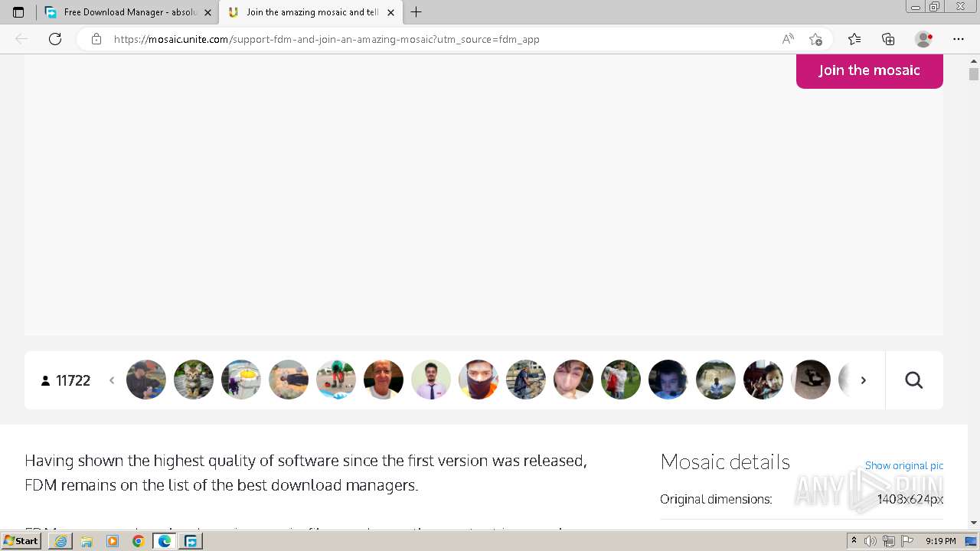Open Google Chrome from taskbar
Image resolution: width=980 pixels, height=551 pixels.
pyautogui.click(x=139, y=541)
